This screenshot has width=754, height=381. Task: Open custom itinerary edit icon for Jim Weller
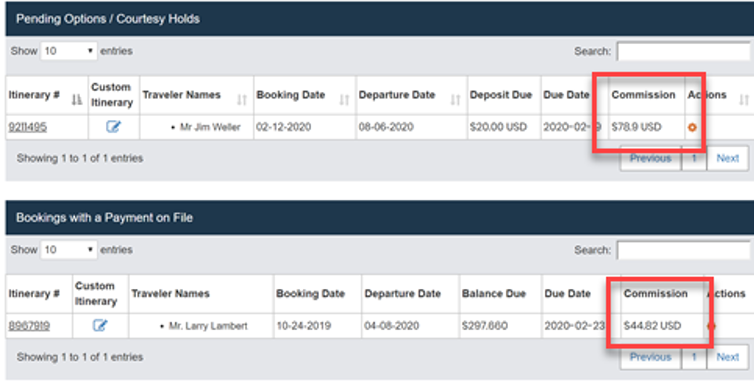tap(113, 127)
